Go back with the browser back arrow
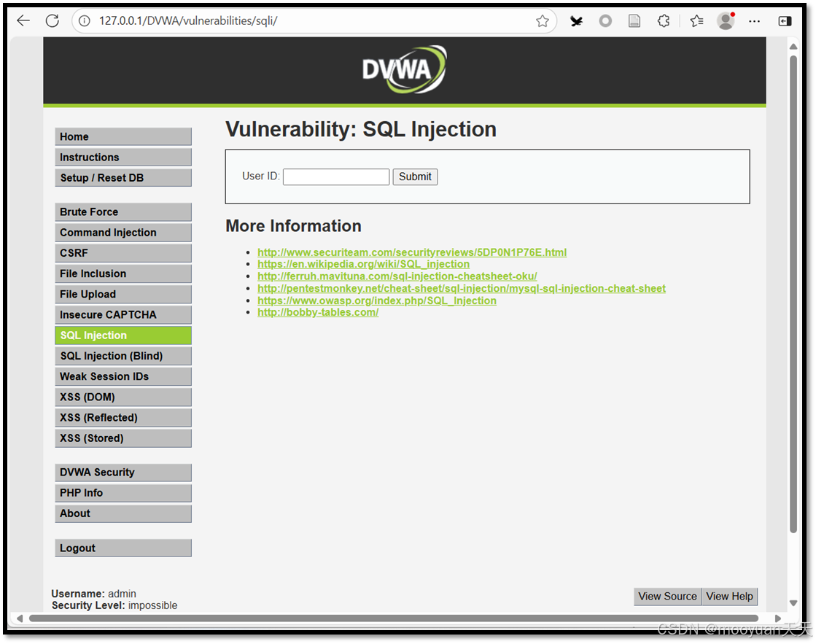Screen dimensions: 816x644 pos(23,21)
